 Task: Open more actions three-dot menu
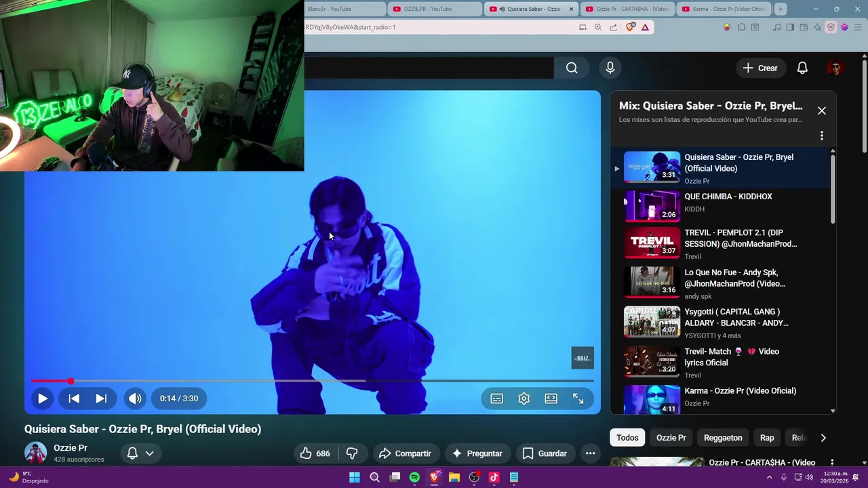[591, 453]
